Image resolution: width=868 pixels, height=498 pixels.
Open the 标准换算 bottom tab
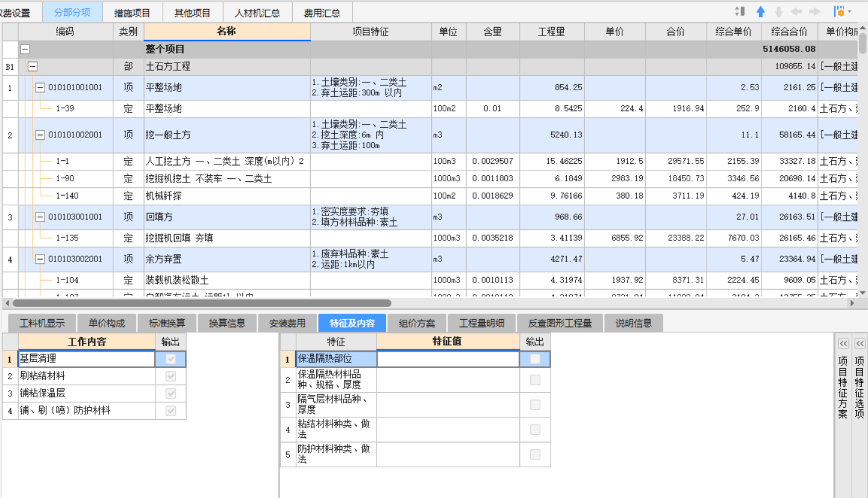pos(167,323)
